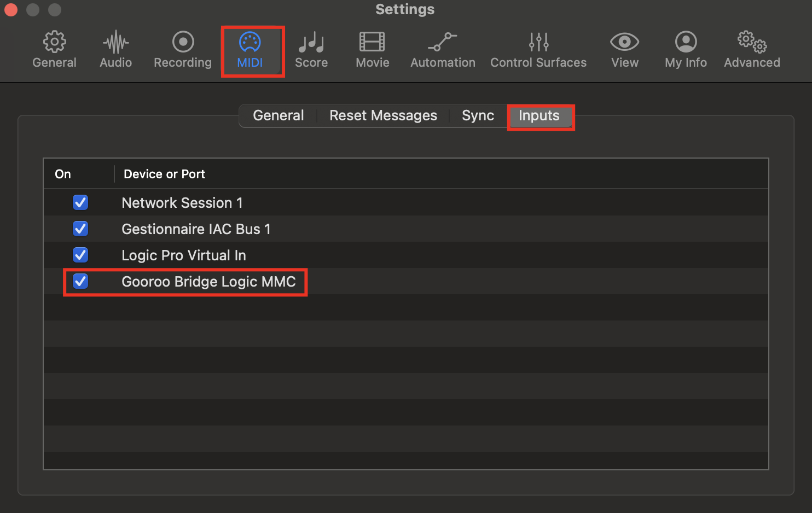Toggle Logic Pro Virtual In checkbox
The width and height of the screenshot is (812, 513).
(80, 255)
